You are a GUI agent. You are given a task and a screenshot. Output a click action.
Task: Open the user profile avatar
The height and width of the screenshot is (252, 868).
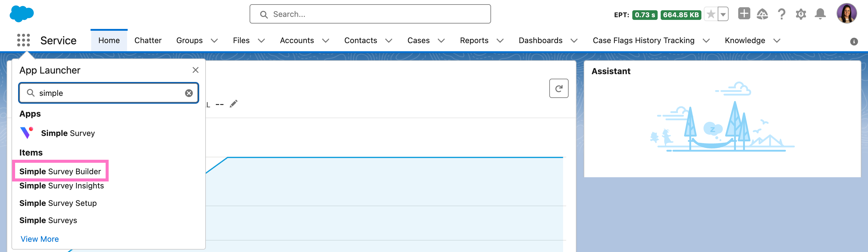click(847, 14)
